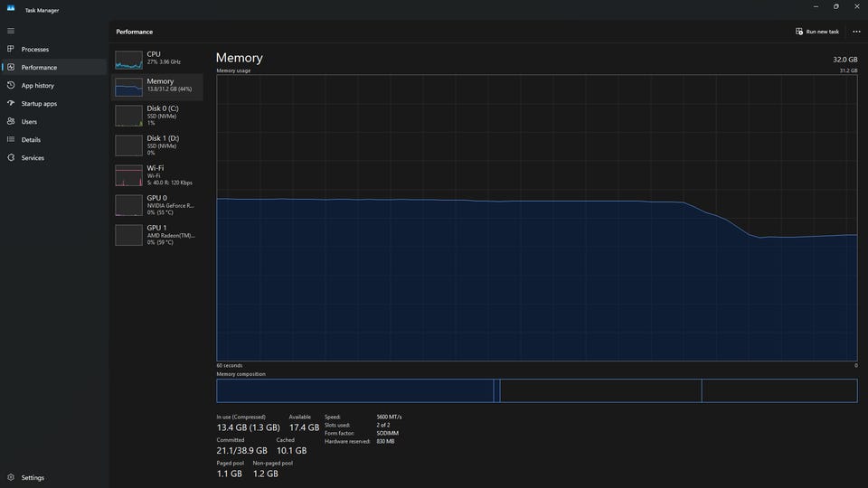This screenshot has height=488, width=868.
Task: Click the Settings gear icon
Action: (11, 477)
